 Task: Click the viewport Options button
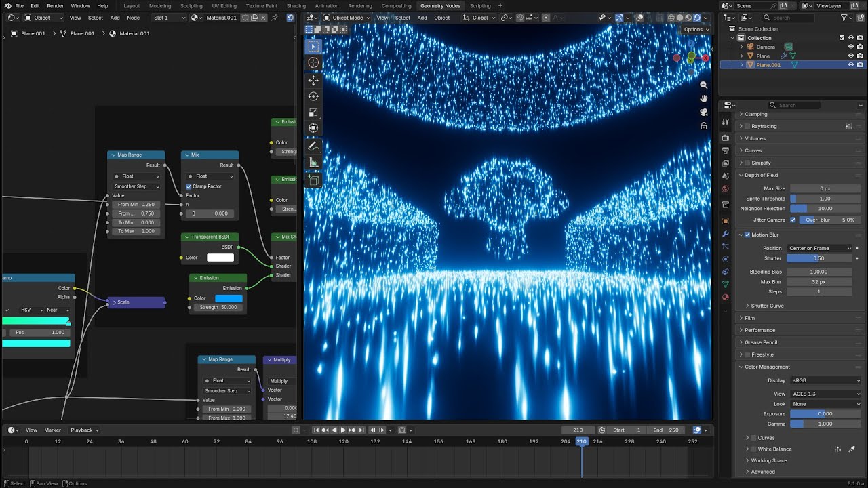[696, 29]
